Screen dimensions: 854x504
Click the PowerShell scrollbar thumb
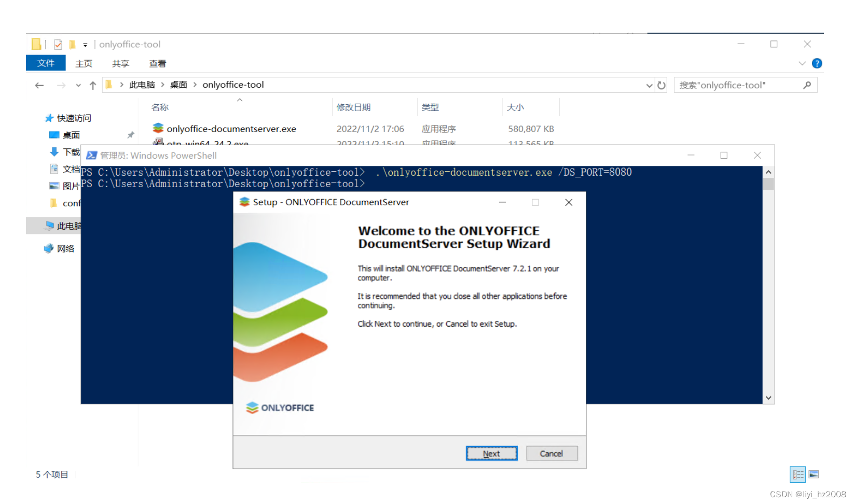pos(768,184)
